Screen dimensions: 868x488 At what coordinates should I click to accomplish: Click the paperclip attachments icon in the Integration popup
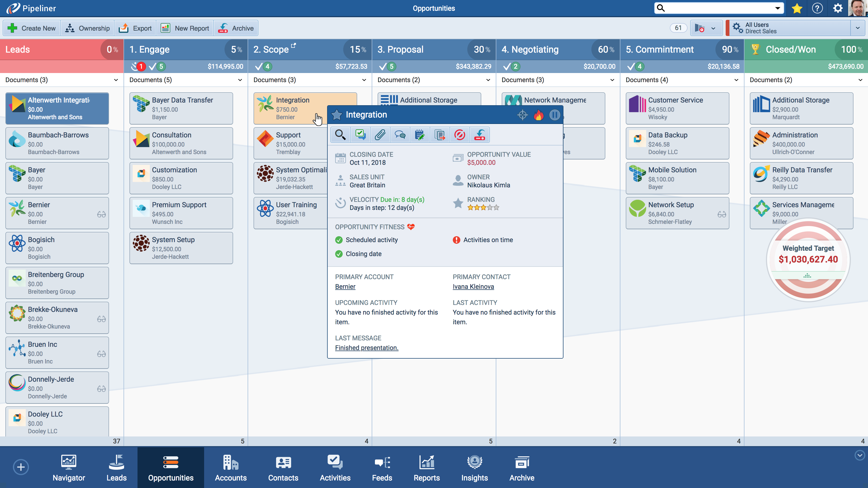point(380,135)
